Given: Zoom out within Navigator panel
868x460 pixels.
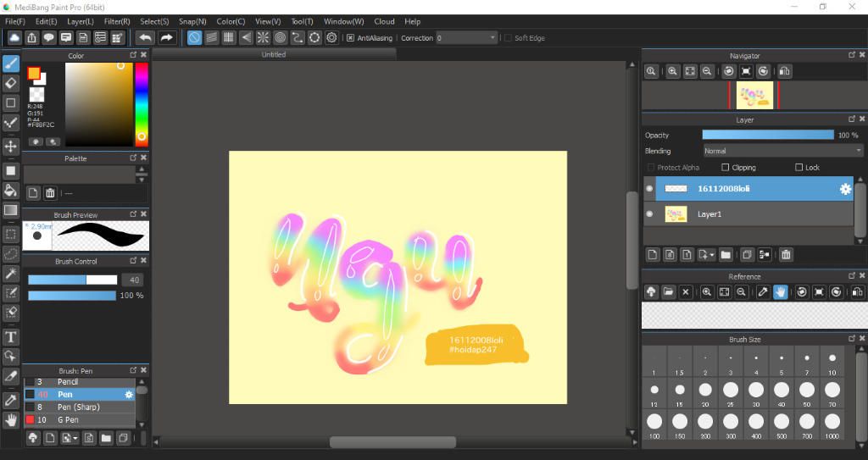Looking at the screenshot, I should tap(707, 71).
